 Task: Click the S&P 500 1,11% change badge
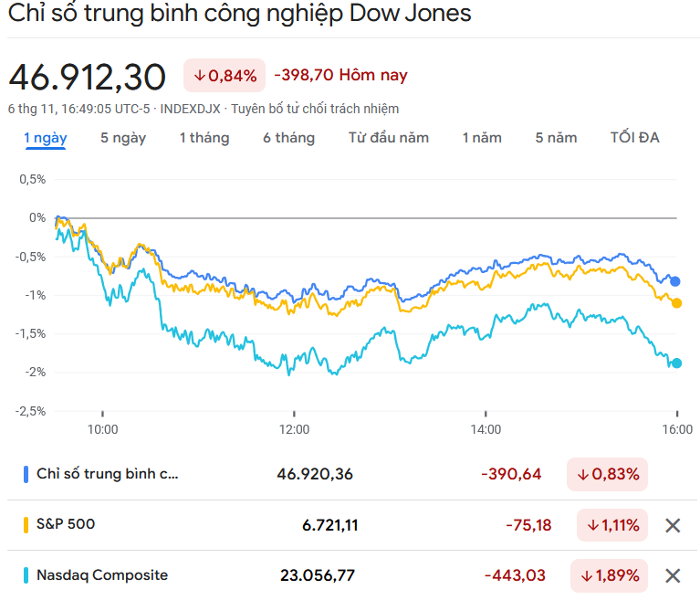611,525
